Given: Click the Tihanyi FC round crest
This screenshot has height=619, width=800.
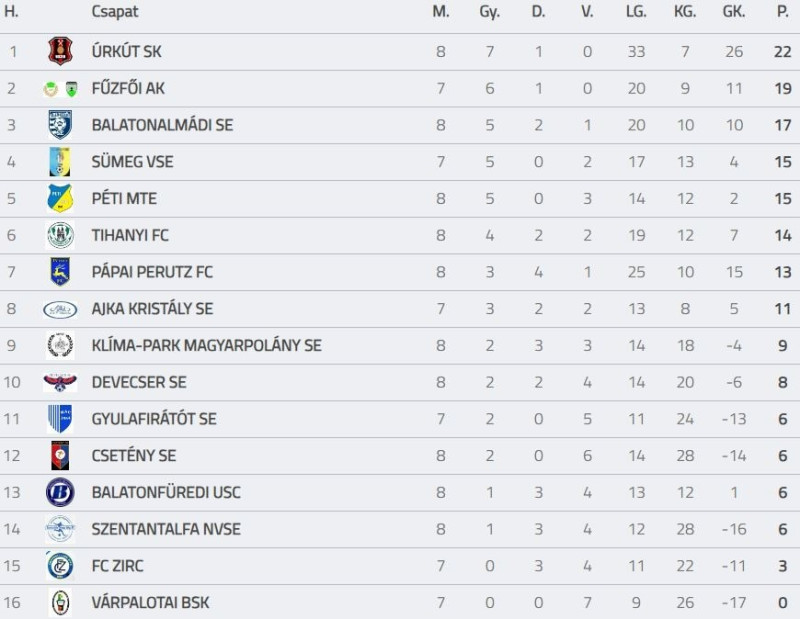Looking at the screenshot, I should (60, 235).
